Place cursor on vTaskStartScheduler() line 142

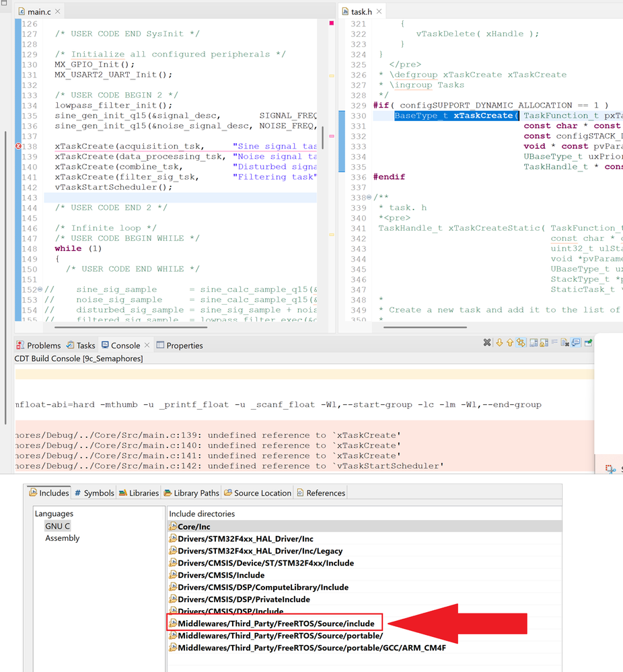coord(113,187)
